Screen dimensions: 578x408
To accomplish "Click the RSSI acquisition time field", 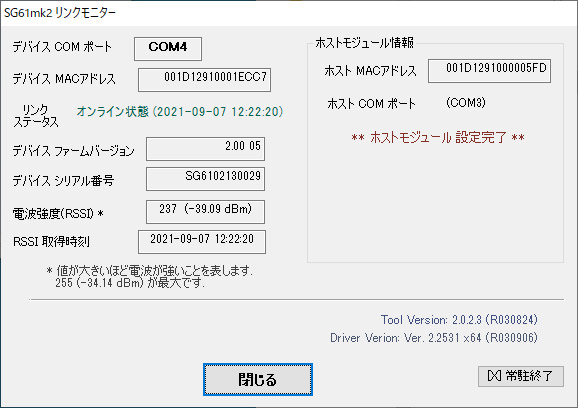I will [x=202, y=242].
